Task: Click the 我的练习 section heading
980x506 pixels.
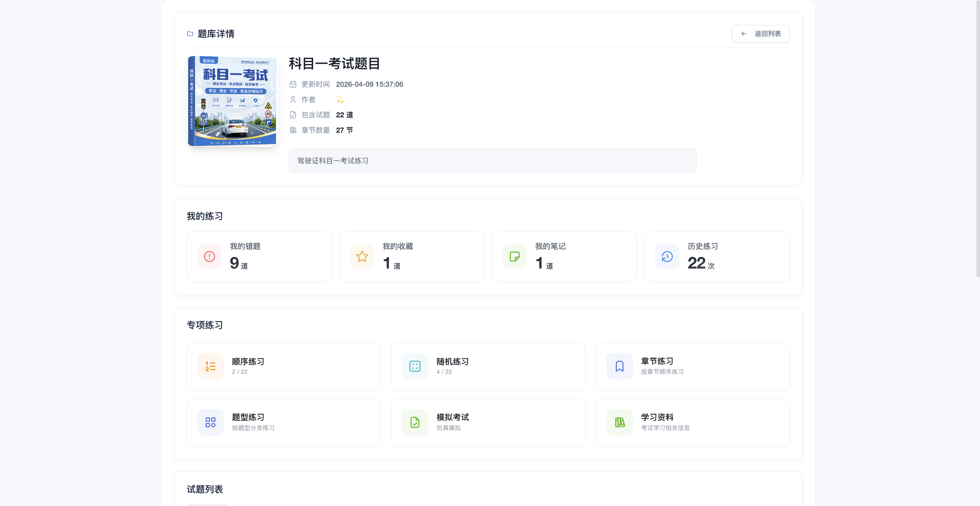Action: point(205,216)
